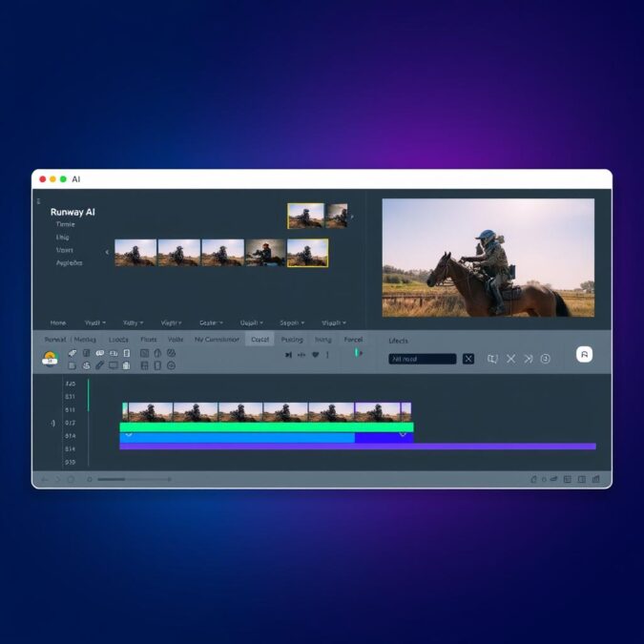Click the split panel icon at bottom right
The height and width of the screenshot is (644, 644).
pos(582,479)
